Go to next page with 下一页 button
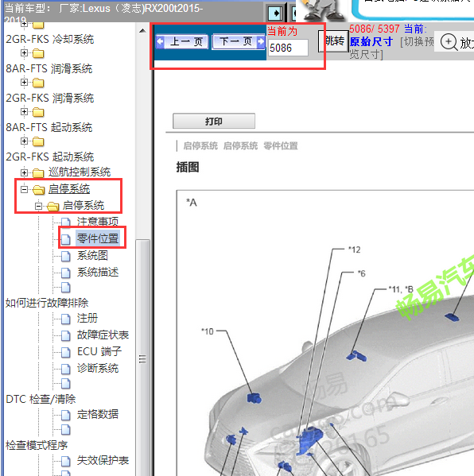The height and width of the screenshot is (476, 474). (x=239, y=41)
